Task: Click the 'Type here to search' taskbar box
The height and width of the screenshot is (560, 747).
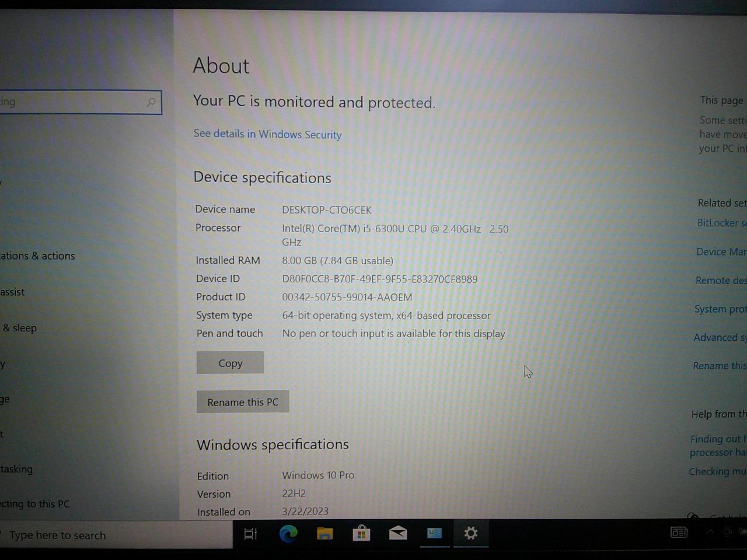Action: (x=116, y=535)
